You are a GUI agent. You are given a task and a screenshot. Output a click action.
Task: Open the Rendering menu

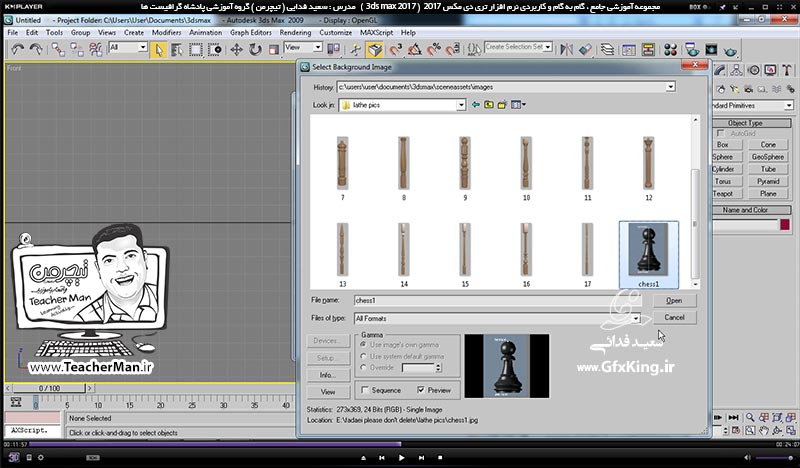click(295, 32)
